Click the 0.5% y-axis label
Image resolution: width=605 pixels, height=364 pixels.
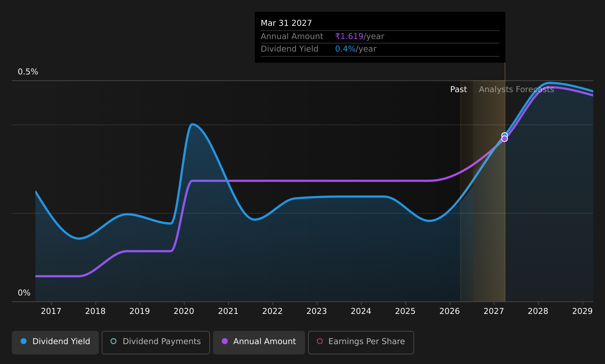click(28, 72)
